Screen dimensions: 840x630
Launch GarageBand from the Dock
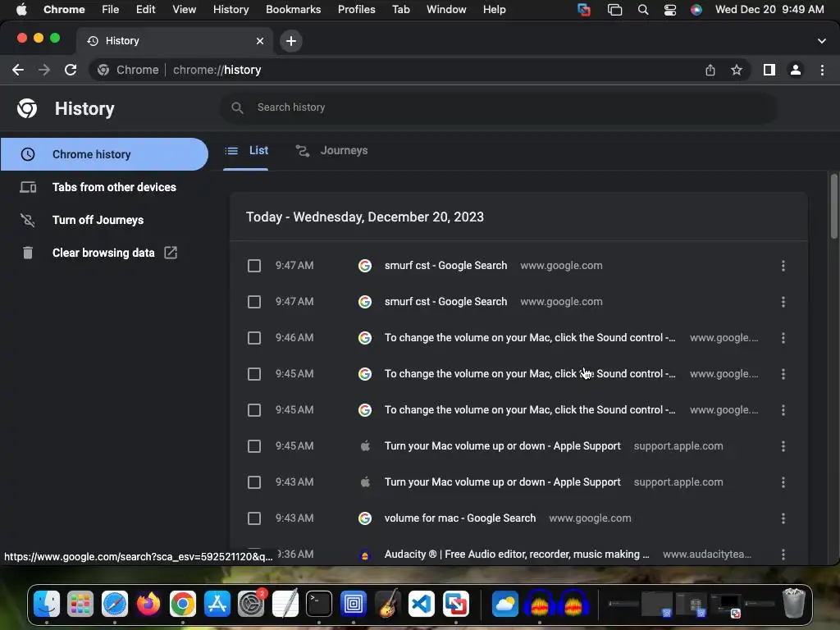[x=387, y=604]
